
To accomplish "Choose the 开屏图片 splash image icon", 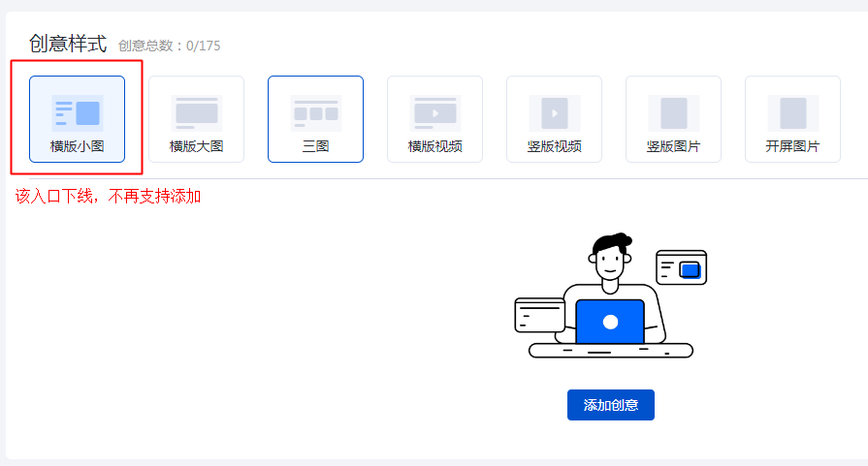I will (x=792, y=112).
